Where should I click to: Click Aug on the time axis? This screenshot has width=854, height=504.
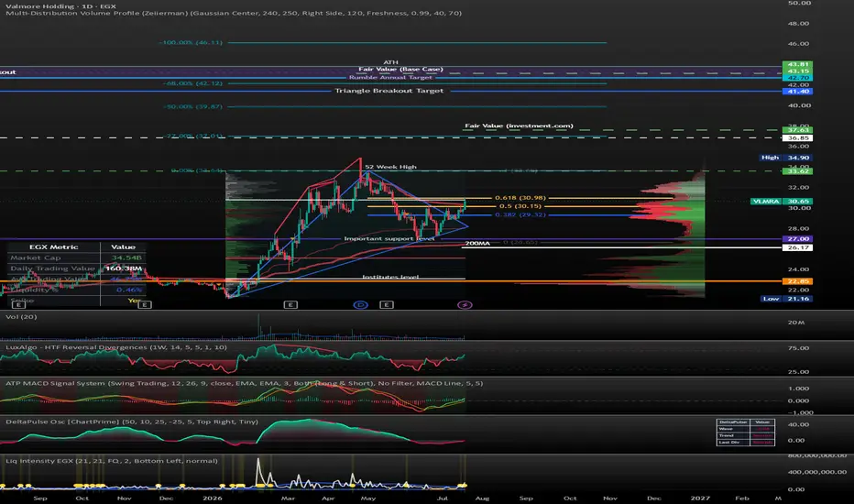482,498
